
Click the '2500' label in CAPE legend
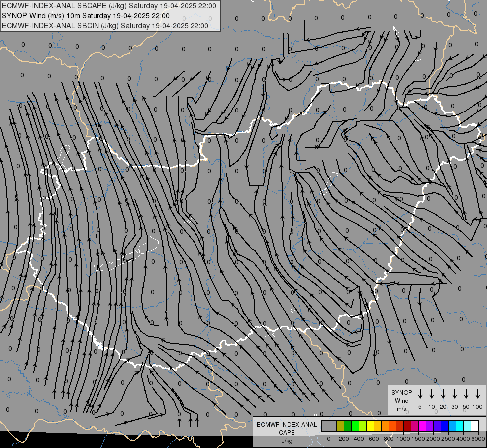(448, 439)
